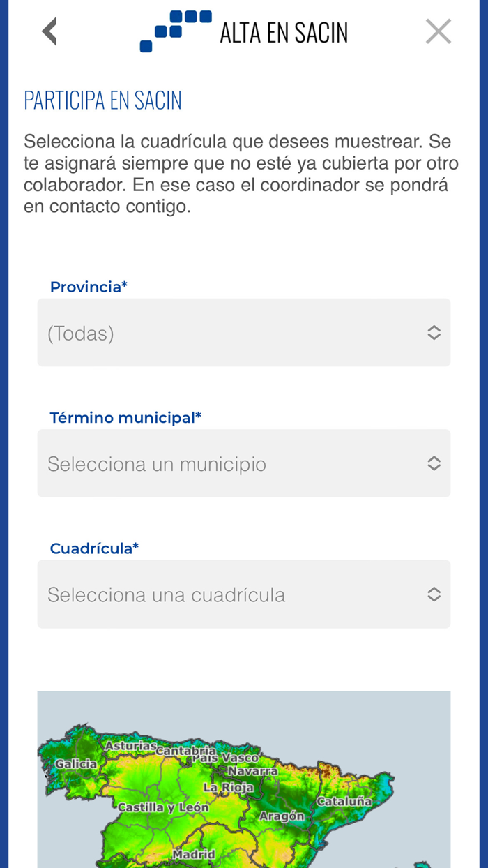This screenshot has height=868, width=488.
Task: Open the Provincia dropdown showing (Todas)
Action: [244, 333]
